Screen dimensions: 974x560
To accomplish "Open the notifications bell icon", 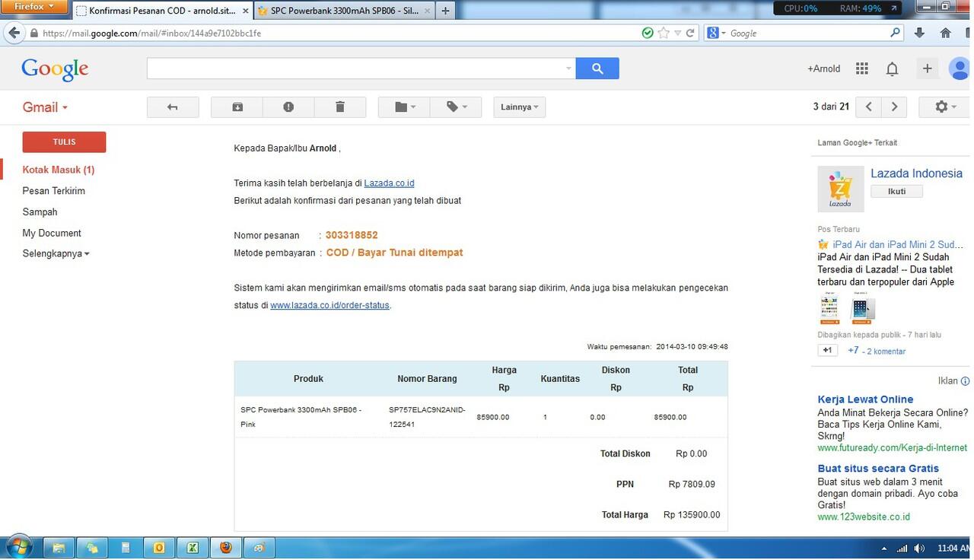I will [x=892, y=69].
